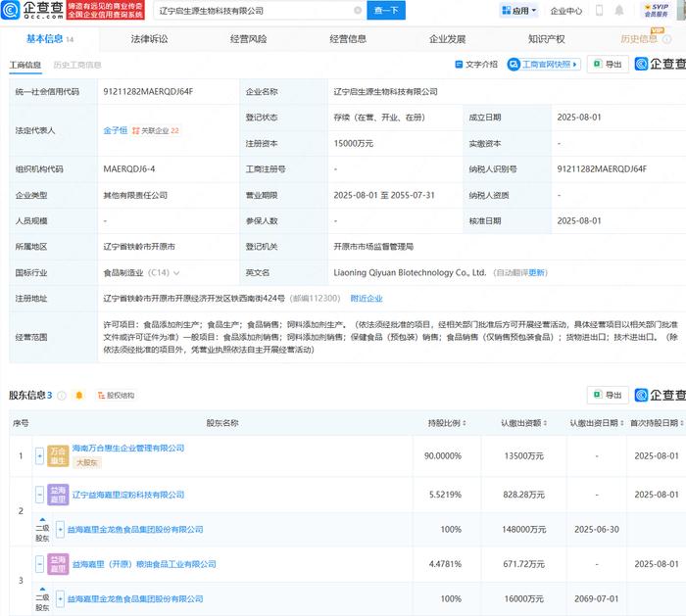Screen dimensions: 686x616
Task: Select 历史工商信息 sub-tab
Action: coord(77,65)
